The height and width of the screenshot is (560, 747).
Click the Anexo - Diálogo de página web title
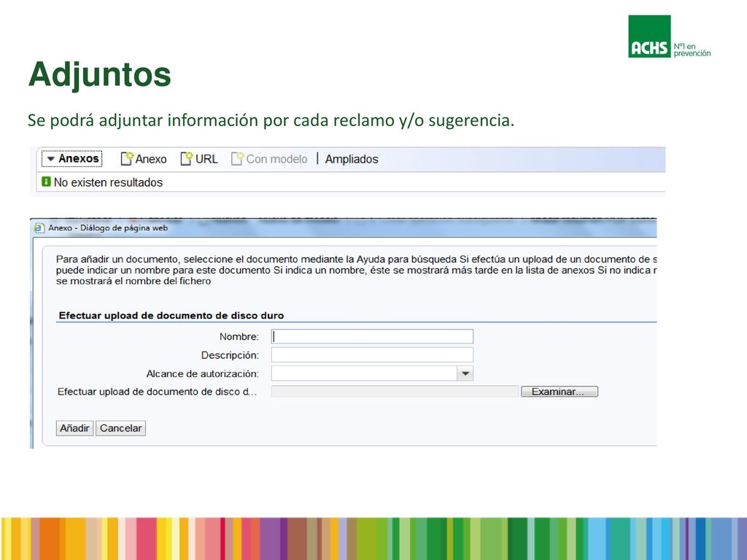tap(108, 228)
